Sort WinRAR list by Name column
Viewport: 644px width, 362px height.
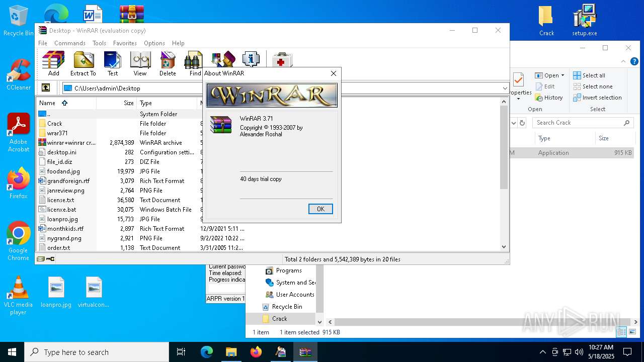[66, 103]
